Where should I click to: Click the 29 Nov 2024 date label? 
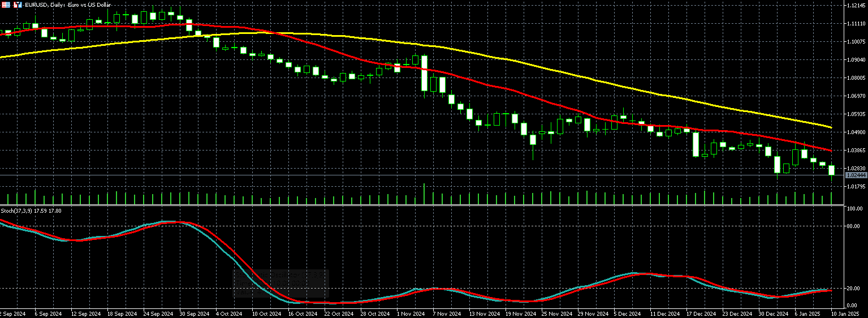click(x=593, y=313)
